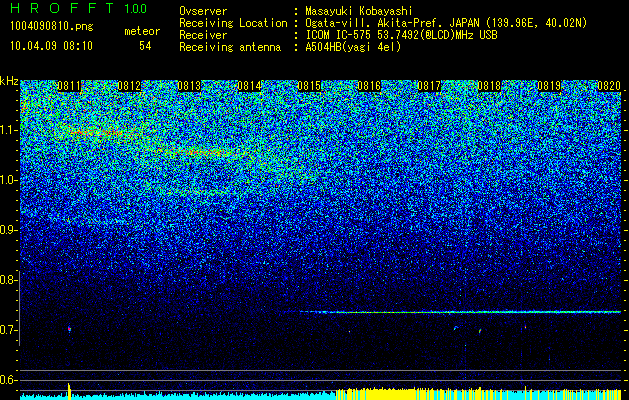
Task: Click the 0811 time marker
Action: [x=69, y=86]
